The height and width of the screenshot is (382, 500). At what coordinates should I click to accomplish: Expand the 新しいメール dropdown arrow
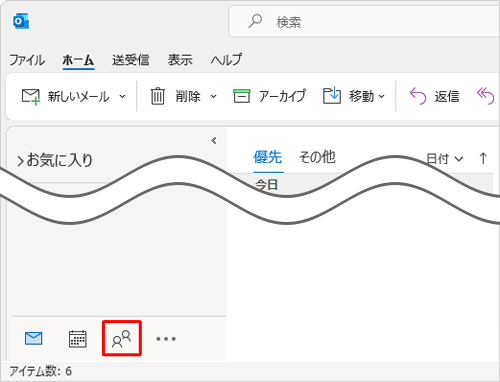coord(122,97)
